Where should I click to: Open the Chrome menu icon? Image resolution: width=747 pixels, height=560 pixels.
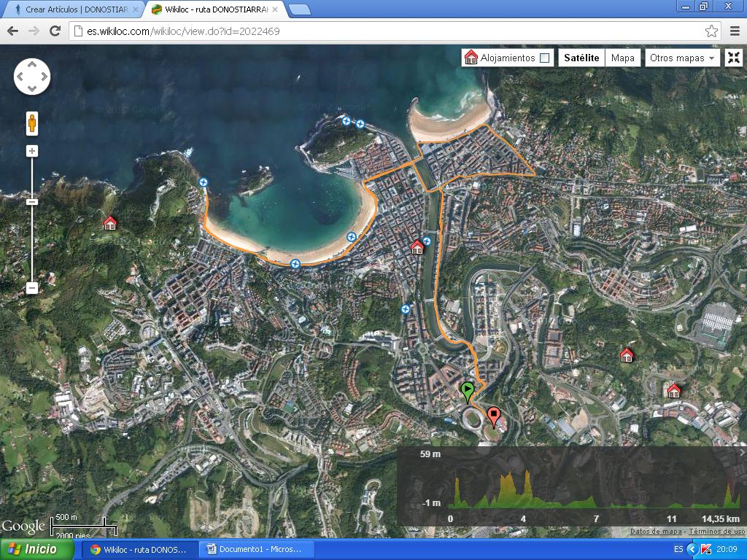(x=735, y=31)
